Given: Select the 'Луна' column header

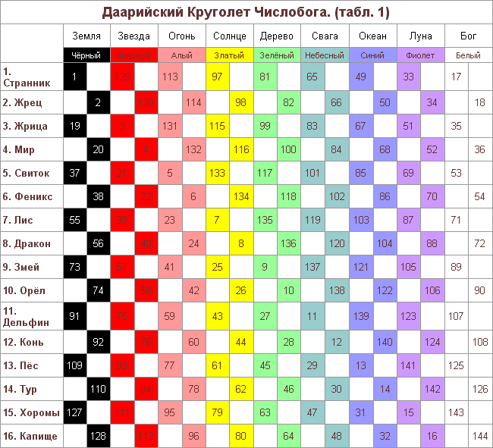Looking at the screenshot, I should [x=421, y=36].
